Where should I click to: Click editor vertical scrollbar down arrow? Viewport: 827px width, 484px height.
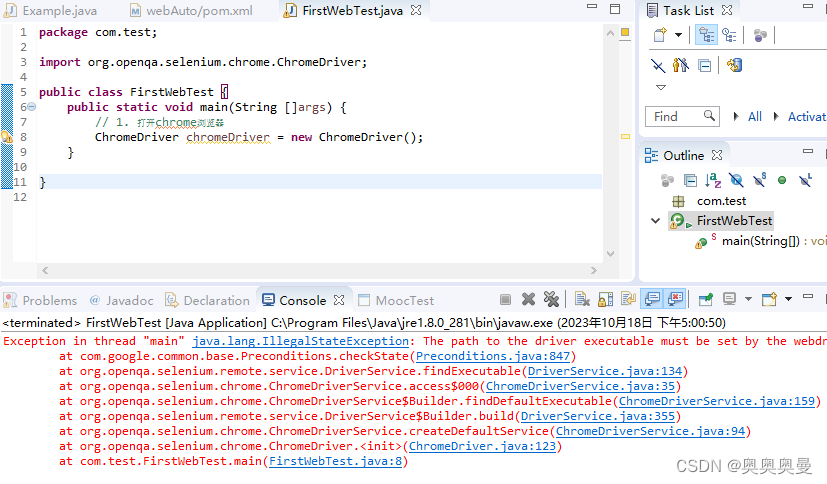pos(610,254)
